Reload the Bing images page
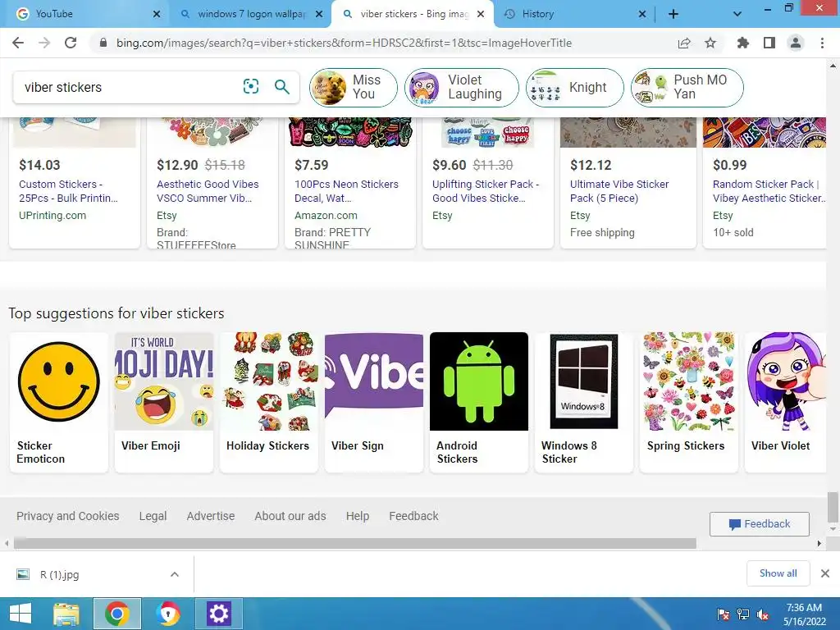This screenshot has width=840, height=630. tap(71, 43)
